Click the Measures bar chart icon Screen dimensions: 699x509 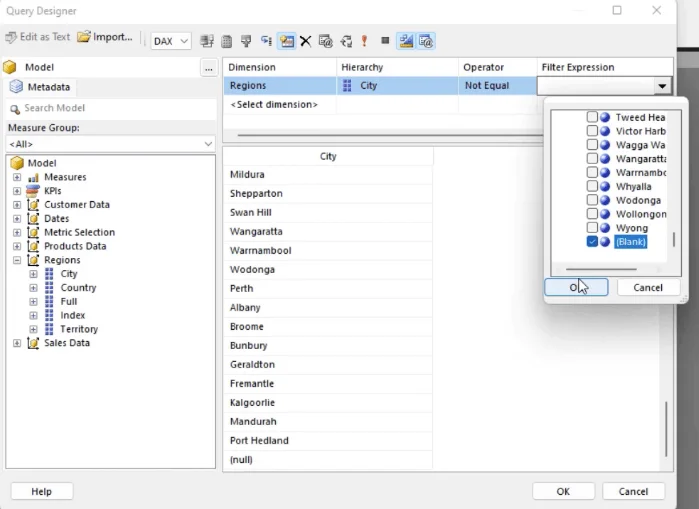click(x=33, y=177)
